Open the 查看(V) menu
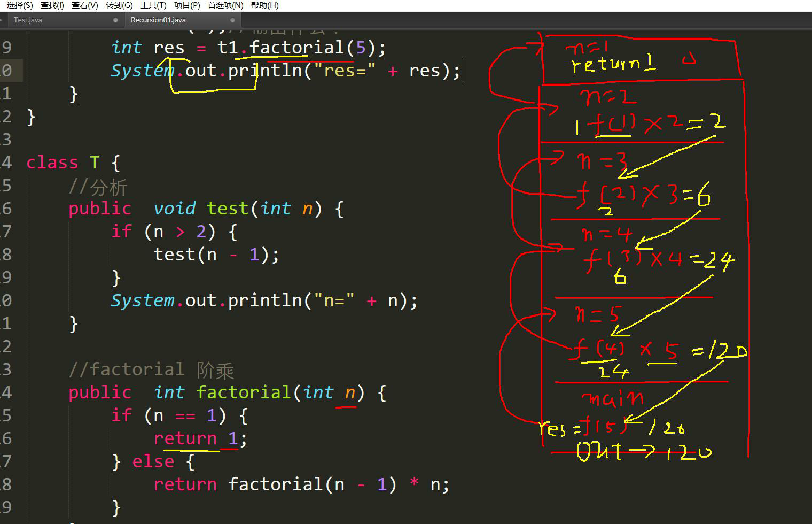This screenshot has width=812, height=524. [85, 5]
